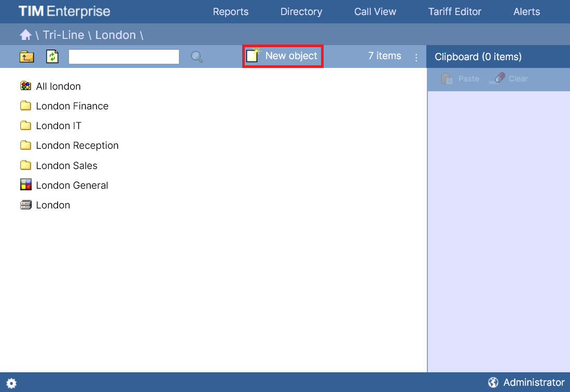Image resolution: width=570 pixels, height=392 pixels.
Task: Open the Directory tab
Action: pyautogui.click(x=301, y=11)
